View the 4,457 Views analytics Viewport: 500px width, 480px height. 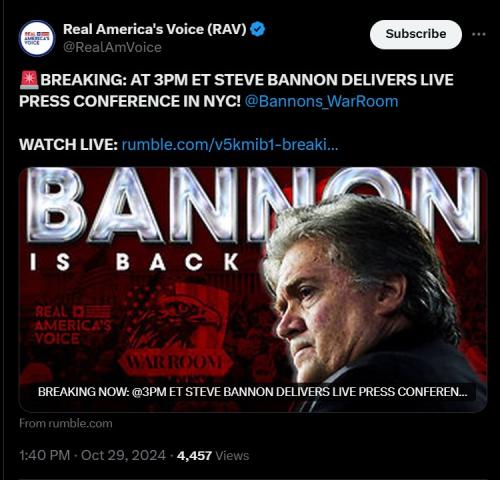pyautogui.click(x=213, y=455)
